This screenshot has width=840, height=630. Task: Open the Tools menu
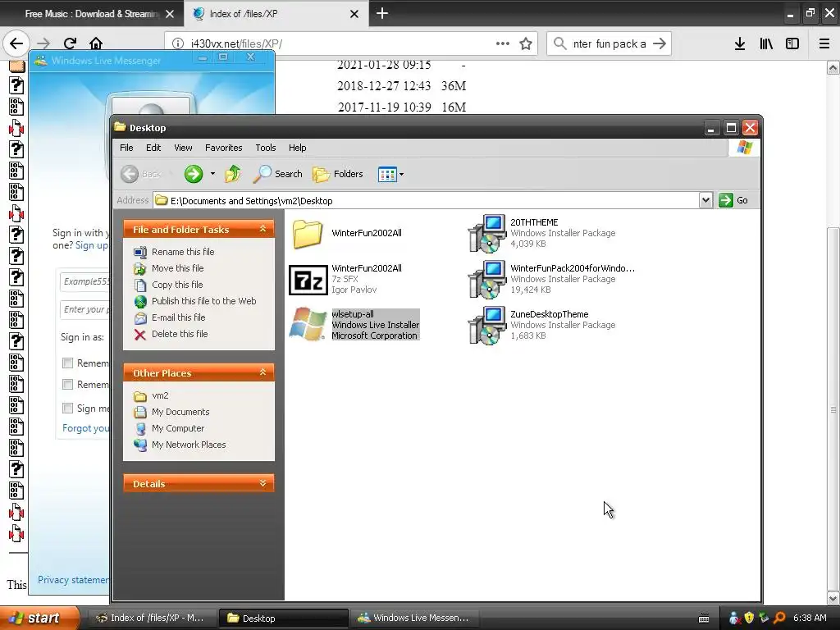click(266, 148)
